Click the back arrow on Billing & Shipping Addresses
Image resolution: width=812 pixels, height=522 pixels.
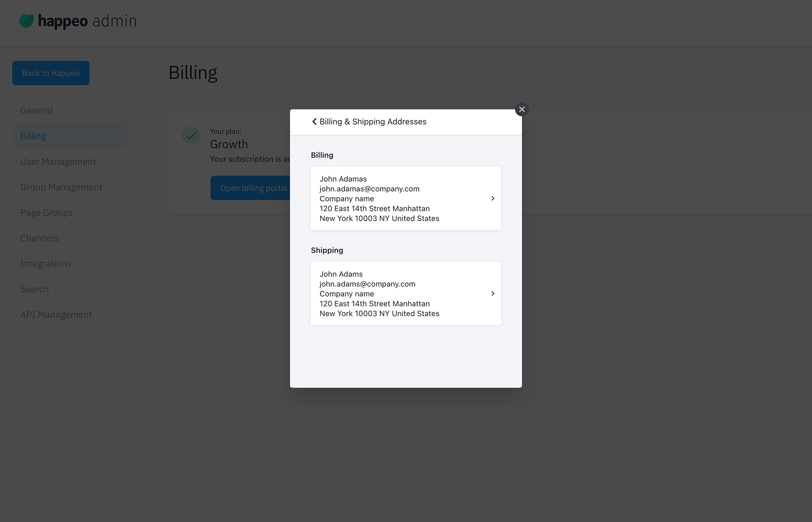pyautogui.click(x=314, y=121)
